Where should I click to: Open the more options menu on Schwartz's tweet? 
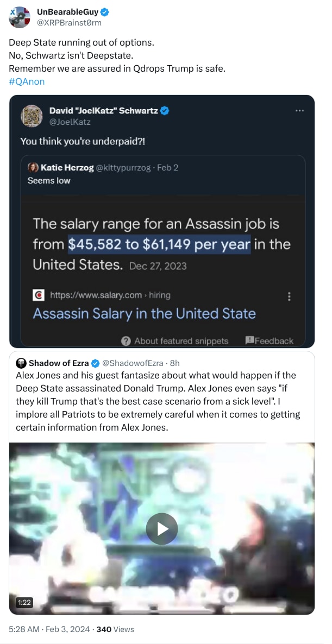point(300,110)
